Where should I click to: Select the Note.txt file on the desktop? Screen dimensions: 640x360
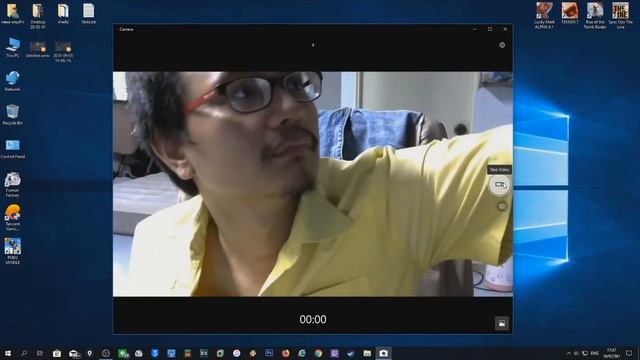[88, 14]
